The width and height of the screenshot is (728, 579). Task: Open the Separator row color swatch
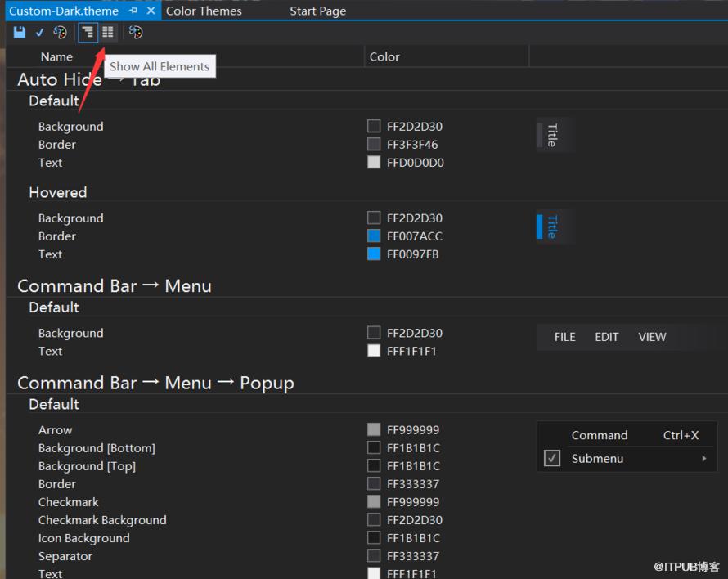(x=374, y=556)
